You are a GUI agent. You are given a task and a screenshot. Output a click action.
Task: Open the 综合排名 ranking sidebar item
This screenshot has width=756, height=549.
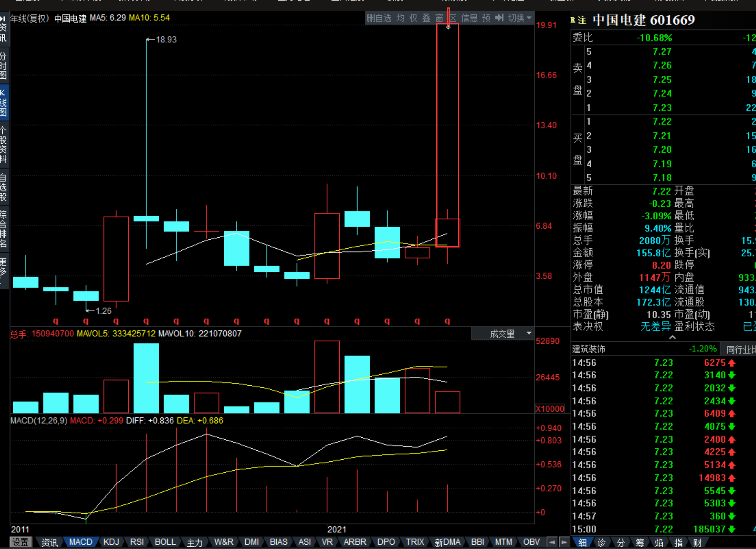[4, 229]
